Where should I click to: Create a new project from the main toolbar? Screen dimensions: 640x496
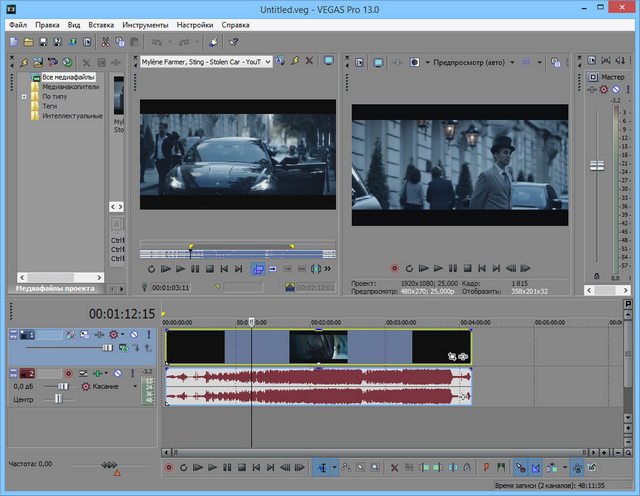coord(14,42)
